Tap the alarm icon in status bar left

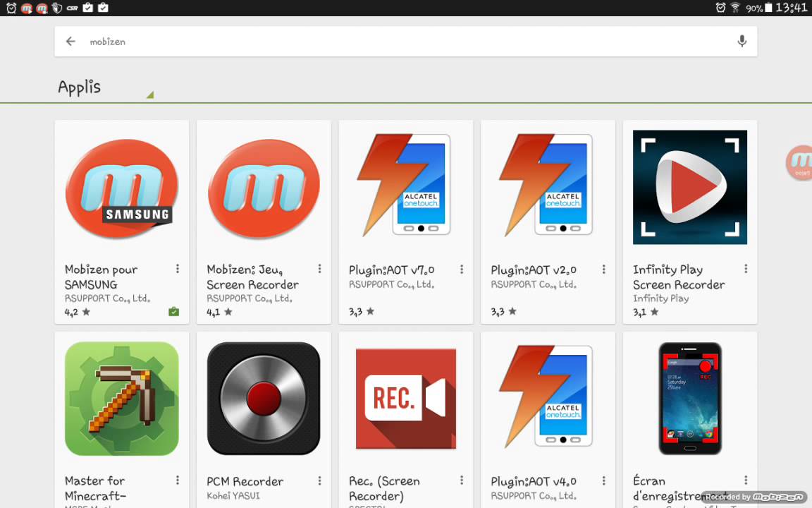point(11,8)
